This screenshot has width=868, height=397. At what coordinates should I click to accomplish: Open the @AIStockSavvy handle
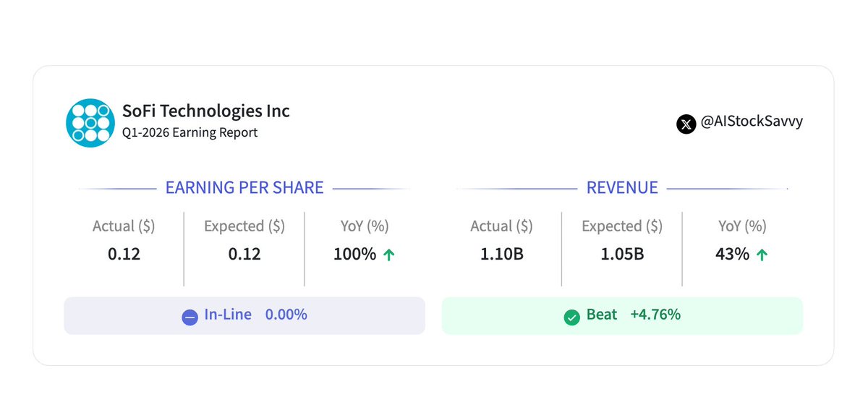point(751,122)
